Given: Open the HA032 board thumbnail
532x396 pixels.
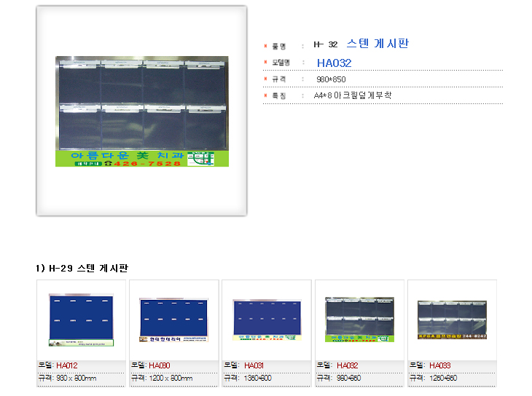Looking at the screenshot, I should pos(359,320).
